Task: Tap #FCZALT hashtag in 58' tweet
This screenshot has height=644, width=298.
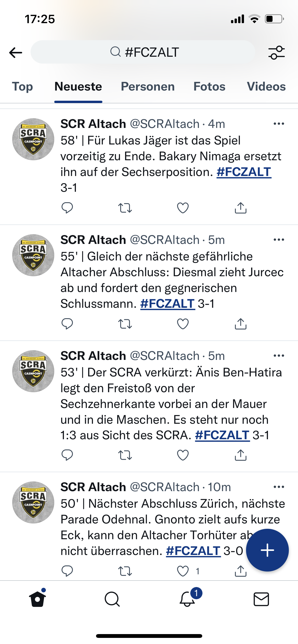Action: [x=244, y=172]
